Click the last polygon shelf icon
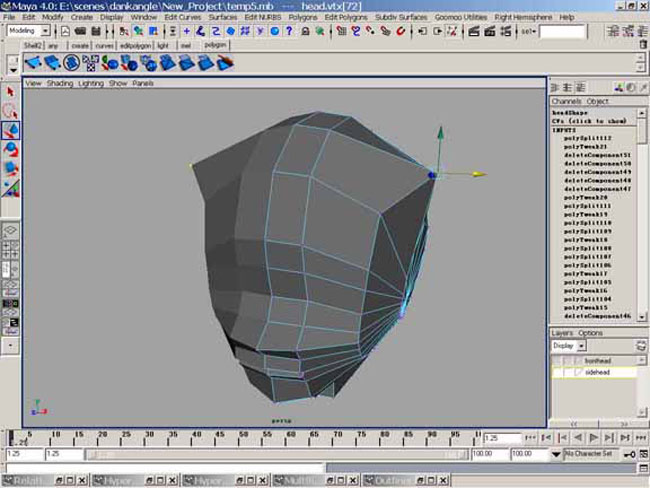 pyautogui.click(x=225, y=63)
